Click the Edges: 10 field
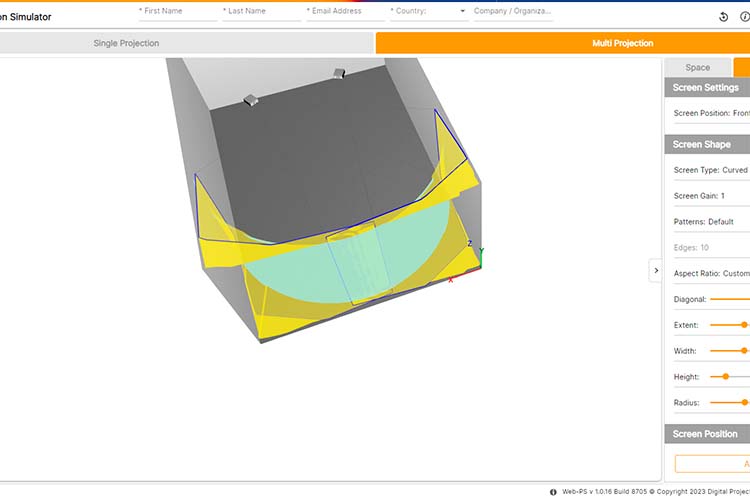Image resolution: width=750 pixels, height=500 pixels. pos(712,248)
